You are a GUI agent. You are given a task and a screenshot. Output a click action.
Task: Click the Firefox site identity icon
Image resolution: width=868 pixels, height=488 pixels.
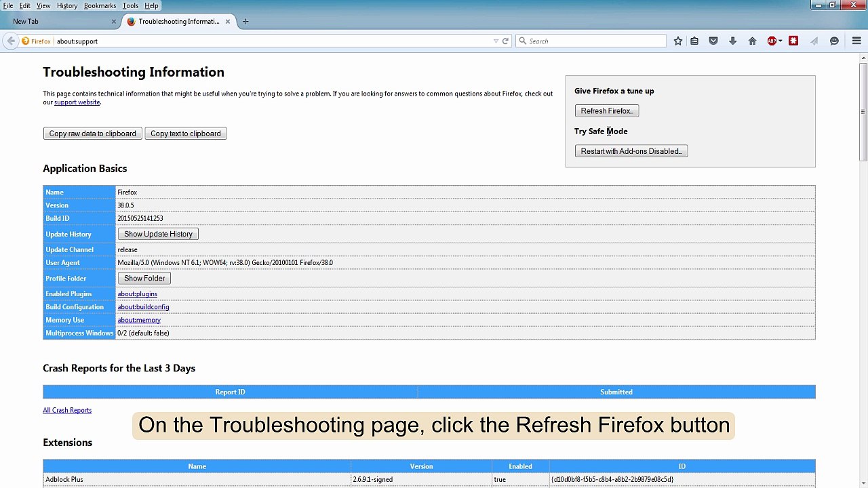(26, 41)
